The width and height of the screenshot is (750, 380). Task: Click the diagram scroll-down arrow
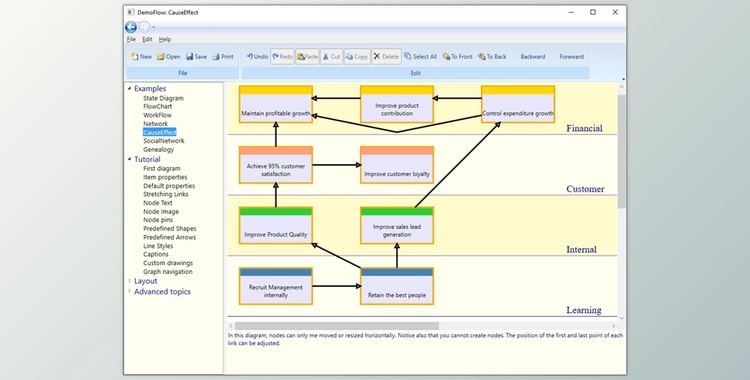[x=621, y=318]
